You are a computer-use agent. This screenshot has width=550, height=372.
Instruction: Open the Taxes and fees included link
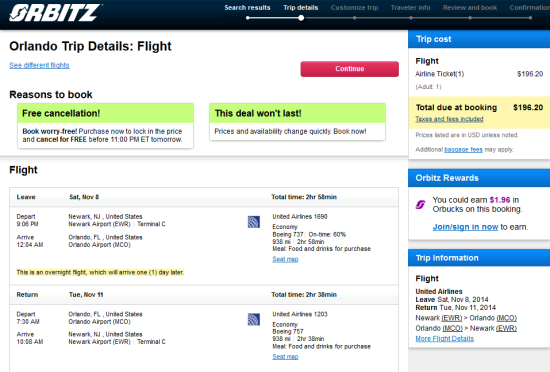click(x=449, y=119)
